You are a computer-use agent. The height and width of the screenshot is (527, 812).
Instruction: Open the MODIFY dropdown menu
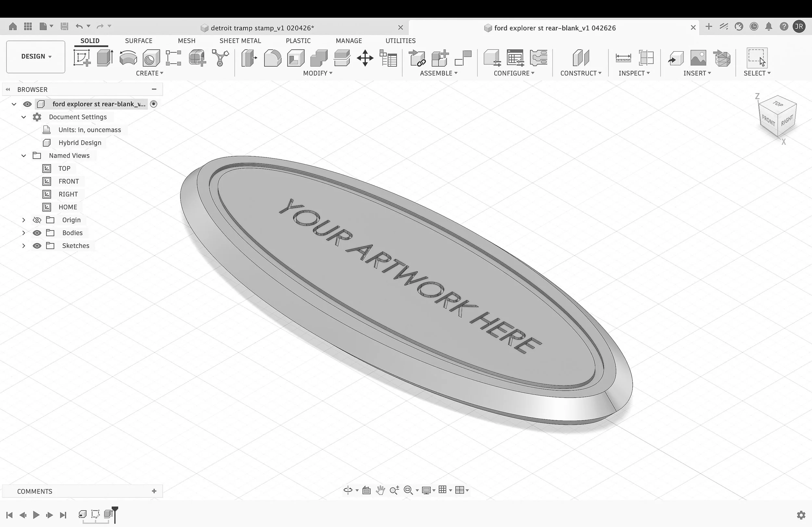point(318,73)
